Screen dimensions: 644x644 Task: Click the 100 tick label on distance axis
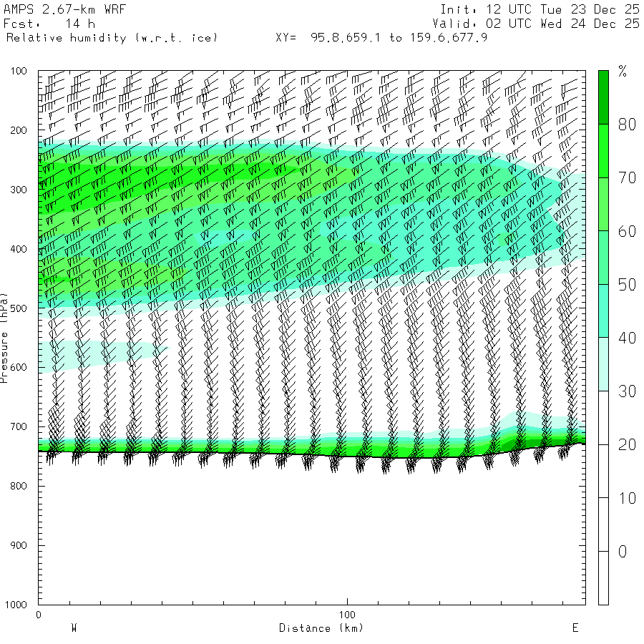(348, 615)
